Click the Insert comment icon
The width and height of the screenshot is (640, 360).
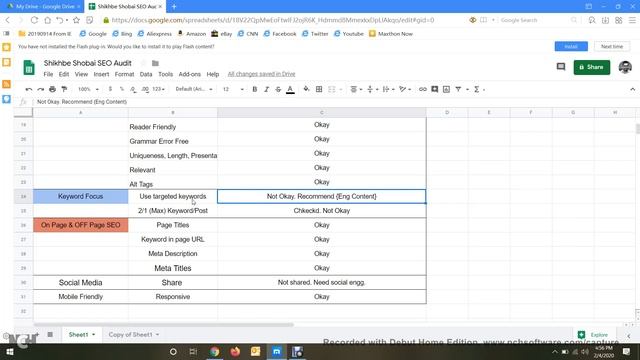pyautogui.click(x=435, y=89)
